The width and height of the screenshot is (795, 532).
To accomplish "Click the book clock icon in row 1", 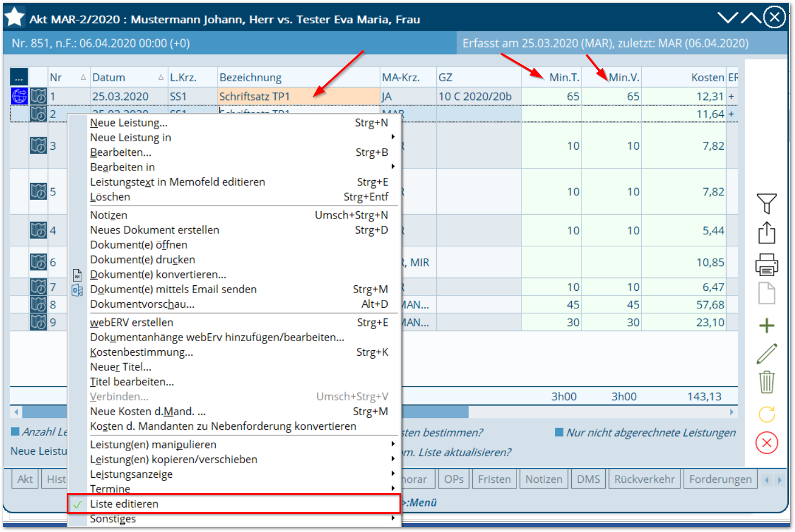I will tap(38, 96).
